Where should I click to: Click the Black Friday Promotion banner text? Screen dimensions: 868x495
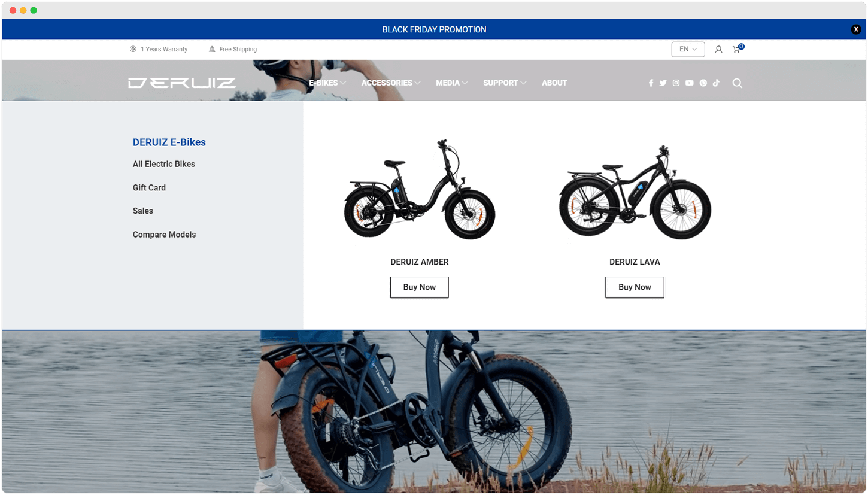434,29
